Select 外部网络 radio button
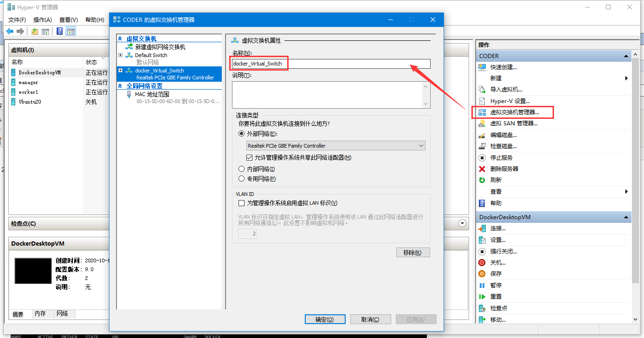The height and width of the screenshot is (338, 644). [241, 134]
